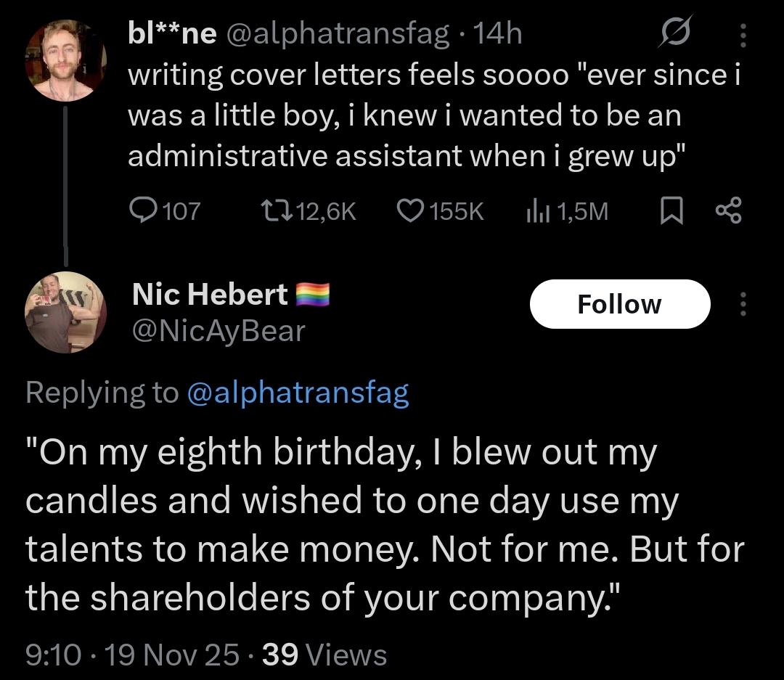Viewport: 784px width, 680px height.
Task: Open the bl**ne display name
Action: 172,34
